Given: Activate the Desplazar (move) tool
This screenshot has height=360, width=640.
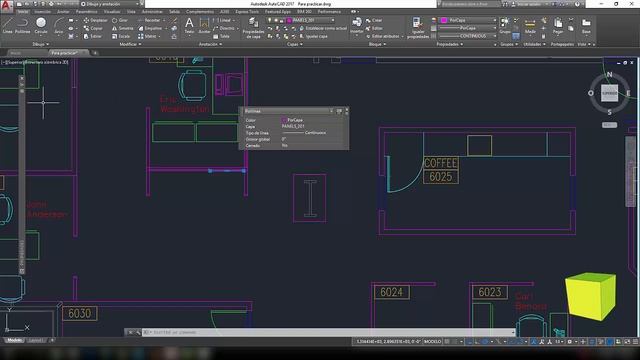Looking at the screenshot, I should 96,20.
